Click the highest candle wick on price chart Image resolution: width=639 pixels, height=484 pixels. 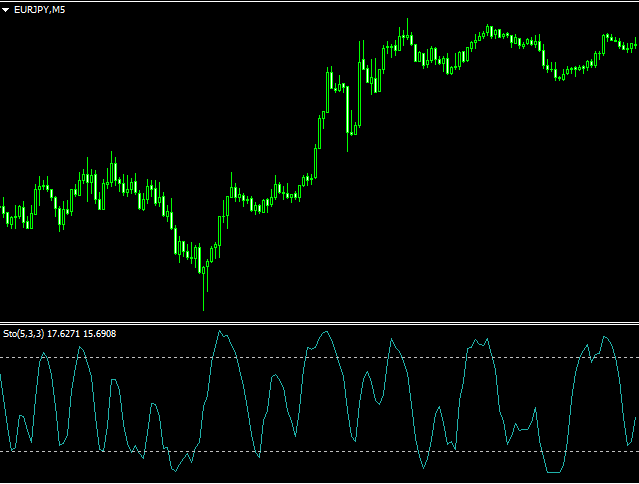click(x=408, y=22)
